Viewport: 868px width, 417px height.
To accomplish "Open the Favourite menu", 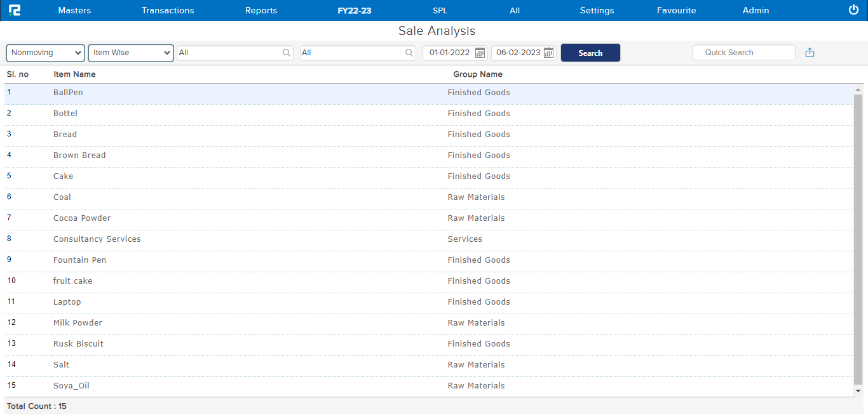I will tap(676, 10).
